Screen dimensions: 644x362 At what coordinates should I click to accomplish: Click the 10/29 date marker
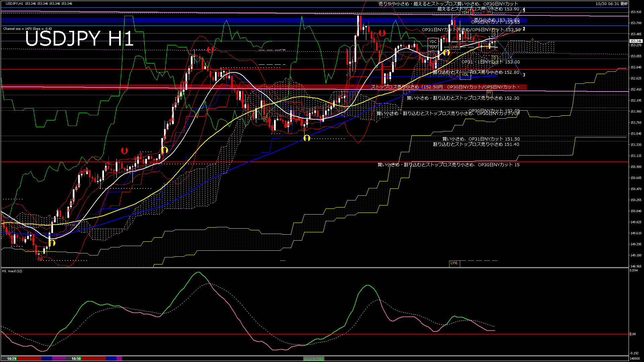pos(12,359)
